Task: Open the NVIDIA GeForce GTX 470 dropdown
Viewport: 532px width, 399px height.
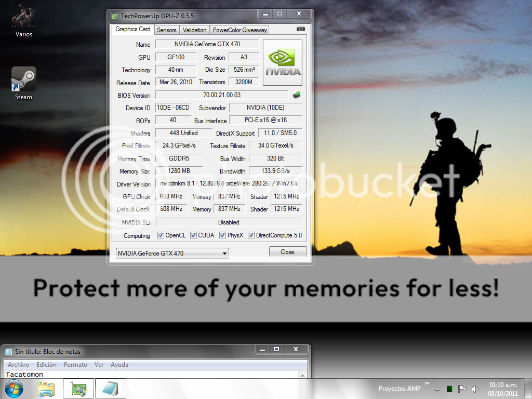Action: pyautogui.click(x=172, y=253)
